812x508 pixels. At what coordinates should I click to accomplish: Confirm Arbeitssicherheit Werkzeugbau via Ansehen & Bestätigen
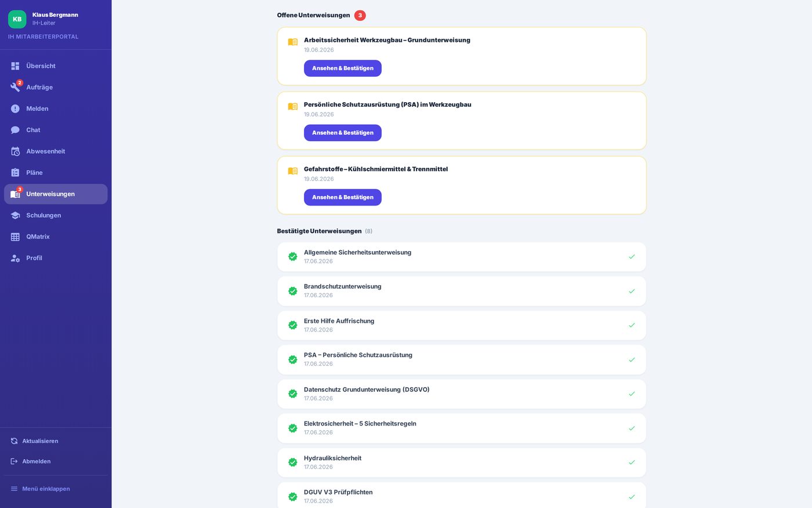click(343, 69)
